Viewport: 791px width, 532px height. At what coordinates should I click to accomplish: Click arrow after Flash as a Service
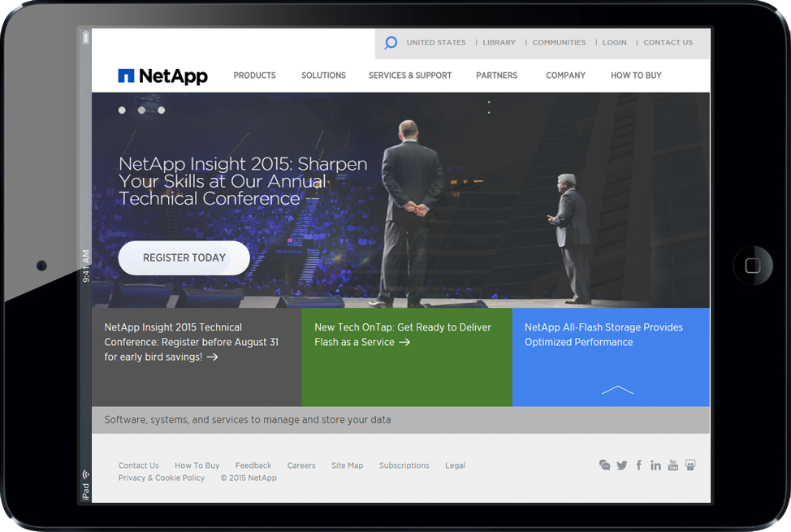pos(404,342)
